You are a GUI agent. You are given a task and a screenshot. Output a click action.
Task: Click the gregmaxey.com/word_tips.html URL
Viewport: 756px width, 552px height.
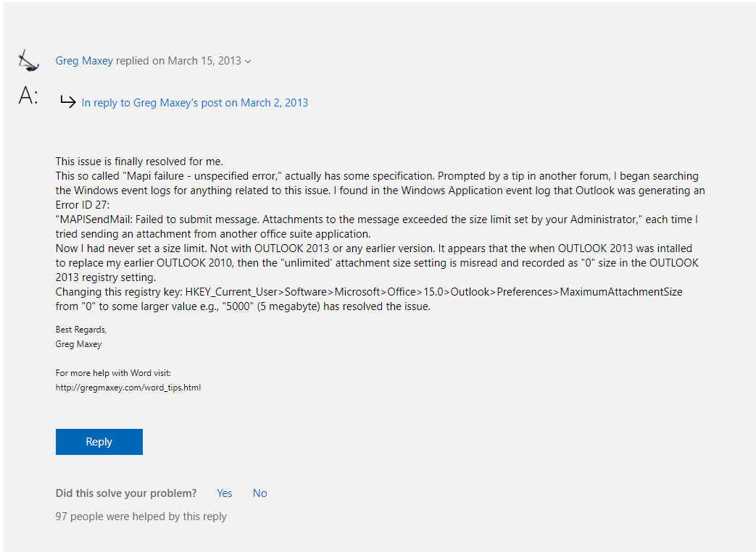[128, 388]
